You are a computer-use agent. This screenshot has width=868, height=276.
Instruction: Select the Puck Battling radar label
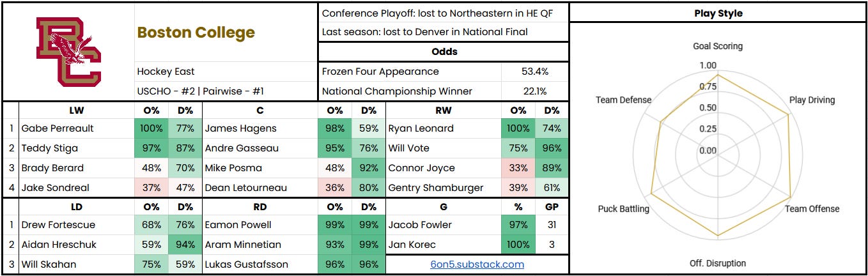[623, 209]
